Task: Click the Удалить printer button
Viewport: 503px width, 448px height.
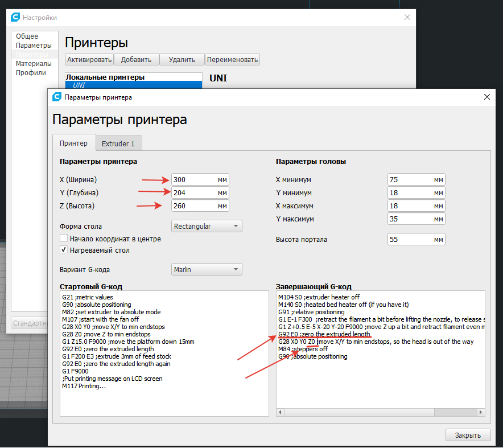Action: [182, 59]
